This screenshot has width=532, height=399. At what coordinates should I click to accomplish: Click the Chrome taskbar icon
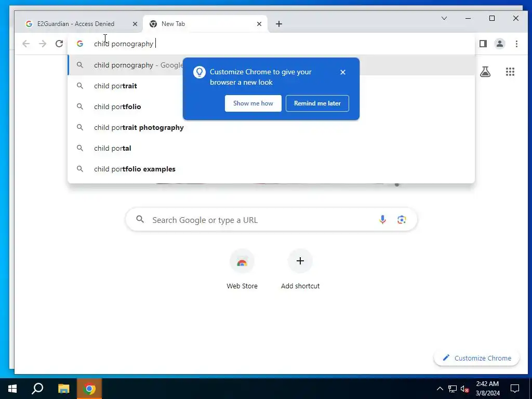tap(89, 389)
